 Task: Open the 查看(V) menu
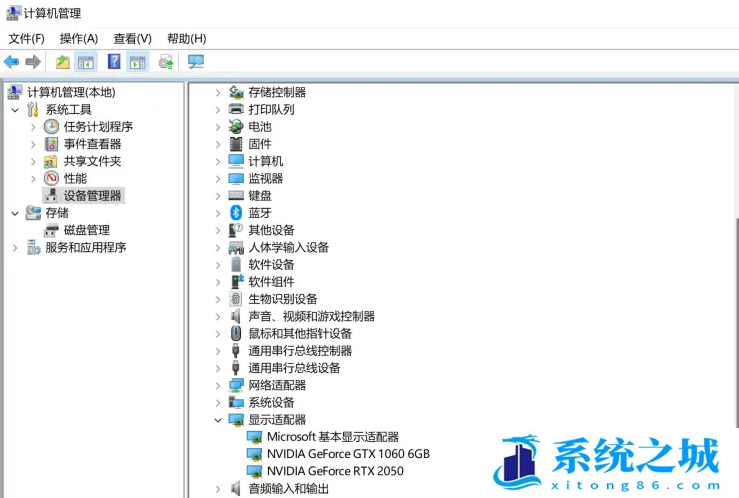[133, 38]
